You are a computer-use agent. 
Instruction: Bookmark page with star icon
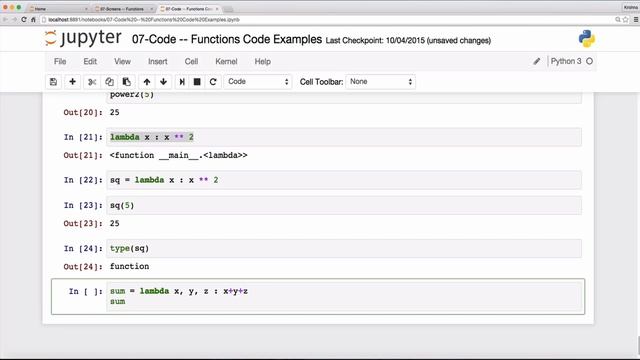click(625, 19)
